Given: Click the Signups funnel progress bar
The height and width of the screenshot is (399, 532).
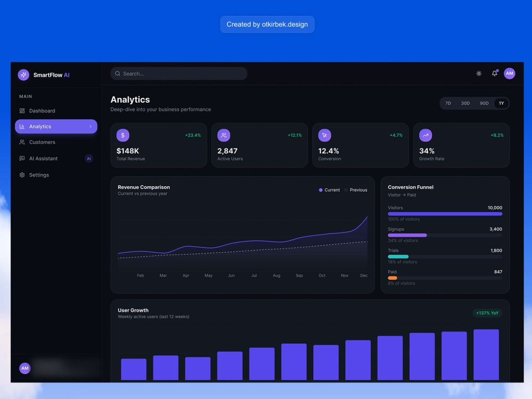Looking at the screenshot, I should (445, 236).
